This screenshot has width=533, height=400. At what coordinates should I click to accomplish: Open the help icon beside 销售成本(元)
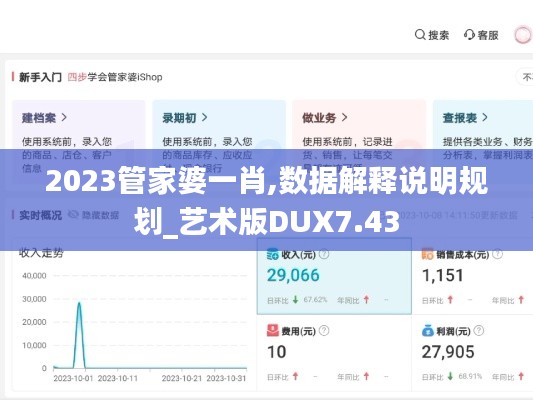click(x=497, y=254)
